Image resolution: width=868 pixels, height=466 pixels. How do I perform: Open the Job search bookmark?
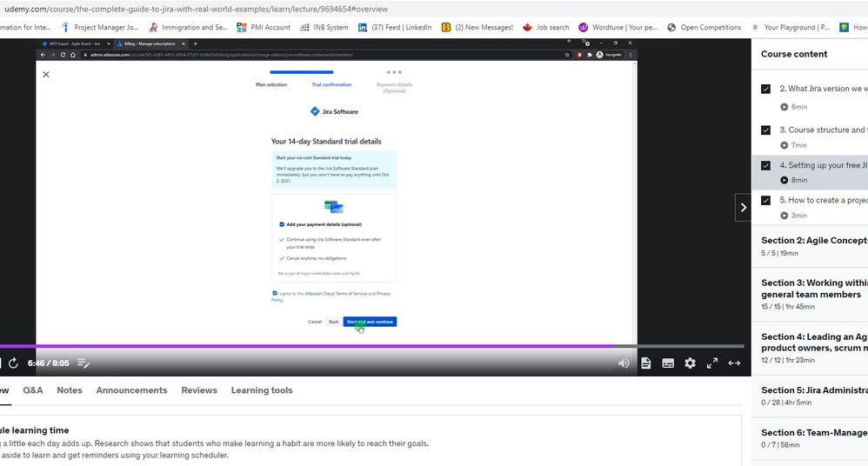(546, 27)
